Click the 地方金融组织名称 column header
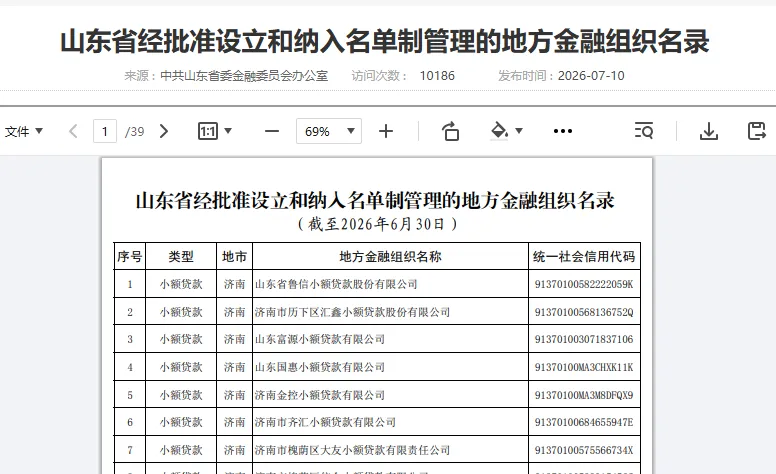Viewport: 776px width, 474px height. 390,256
